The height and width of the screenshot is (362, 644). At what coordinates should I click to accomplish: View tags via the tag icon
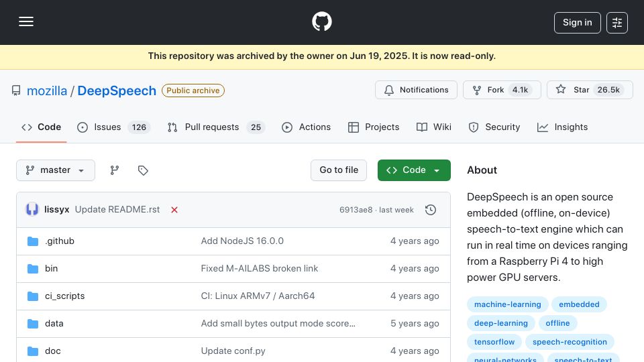[x=143, y=170]
